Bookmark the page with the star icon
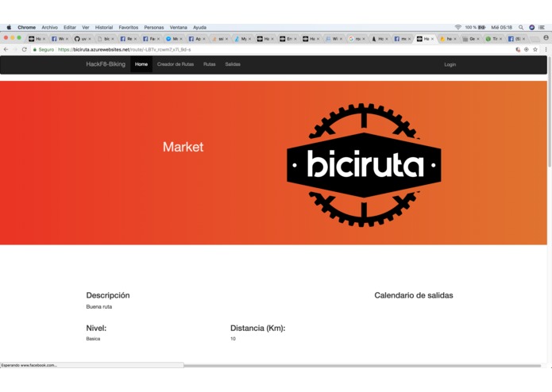This screenshot has width=552, height=392. pyautogui.click(x=535, y=49)
